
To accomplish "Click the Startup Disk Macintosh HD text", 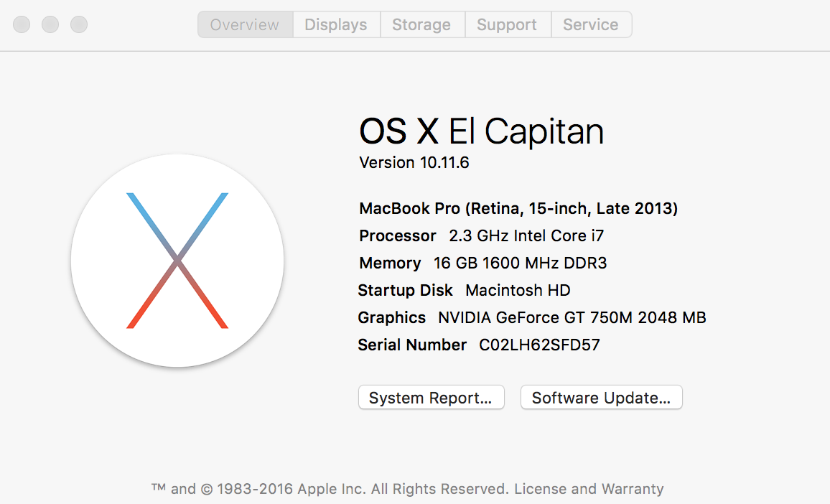I will point(464,290).
